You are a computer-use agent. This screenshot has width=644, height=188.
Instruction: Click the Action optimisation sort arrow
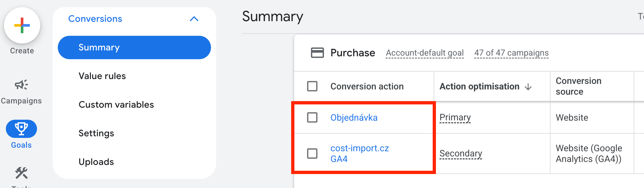(x=528, y=87)
